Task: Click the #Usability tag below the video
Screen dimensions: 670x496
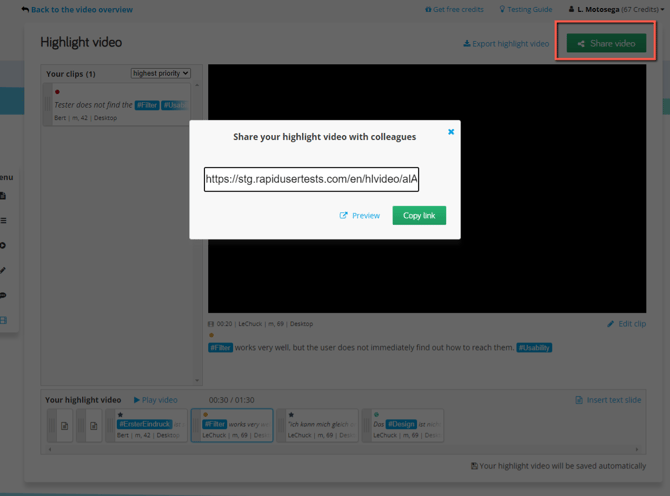Action: [x=534, y=348]
